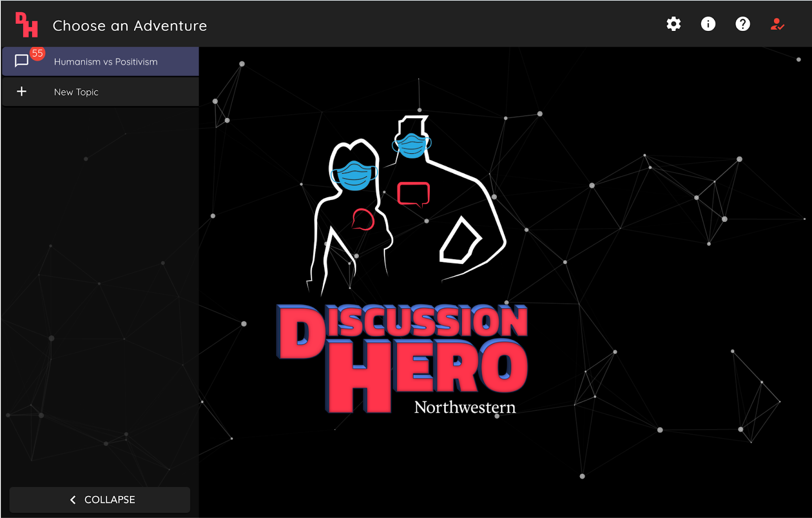Open help with the question mark icon
The height and width of the screenshot is (518, 812).
742,24
